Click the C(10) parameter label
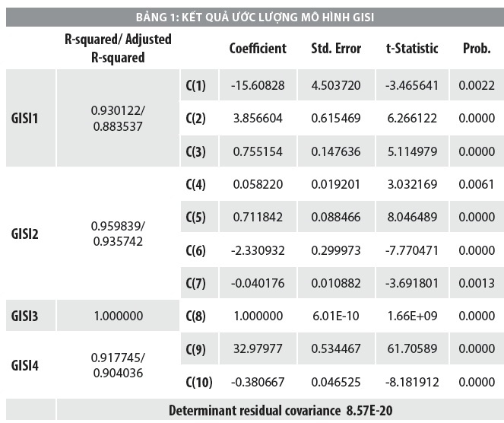Viewport: 504px width, 423px height. coord(199,382)
